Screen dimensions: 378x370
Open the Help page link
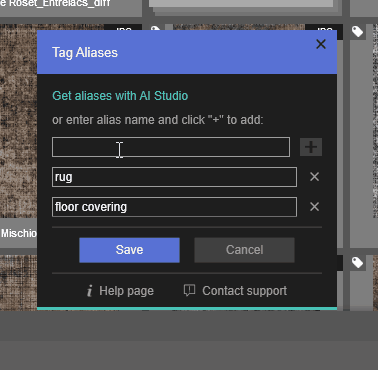(x=120, y=291)
